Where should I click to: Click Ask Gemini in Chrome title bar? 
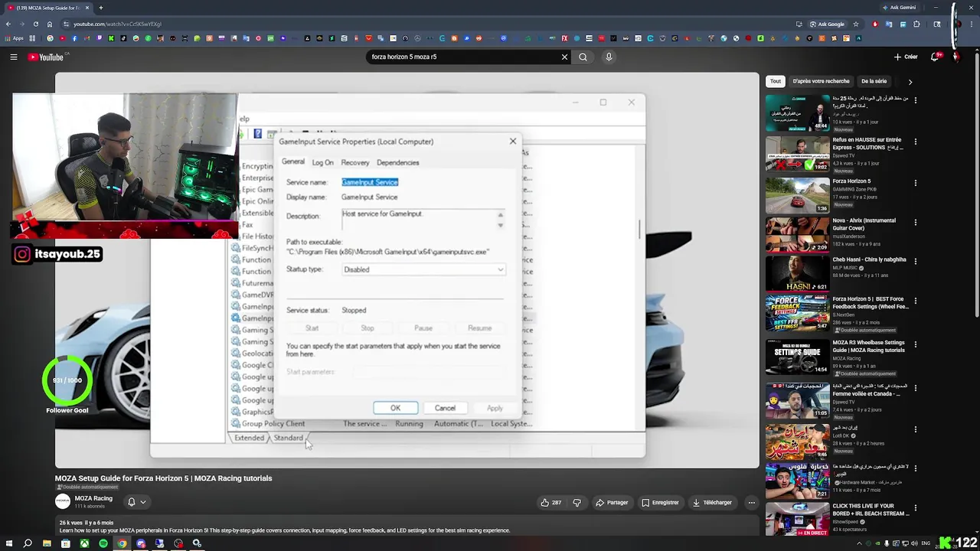[x=899, y=8]
